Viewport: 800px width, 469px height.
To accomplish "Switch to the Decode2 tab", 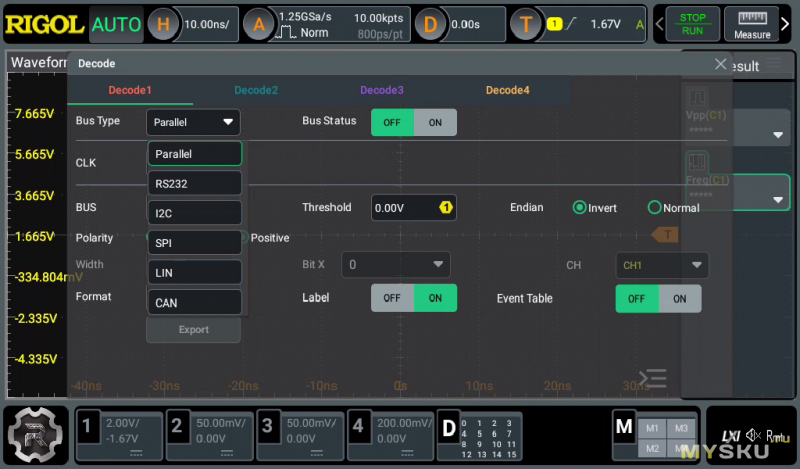I will pyautogui.click(x=256, y=90).
